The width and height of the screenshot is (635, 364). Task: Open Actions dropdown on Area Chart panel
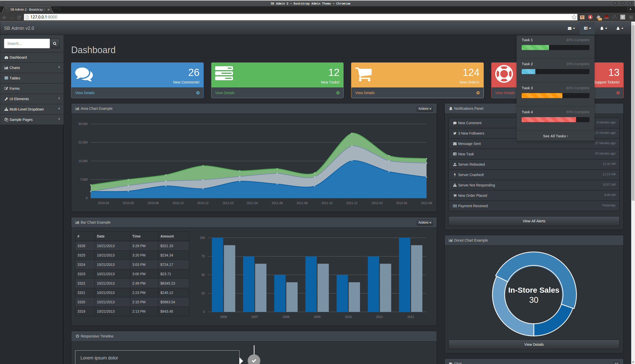click(x=425, y=109)
